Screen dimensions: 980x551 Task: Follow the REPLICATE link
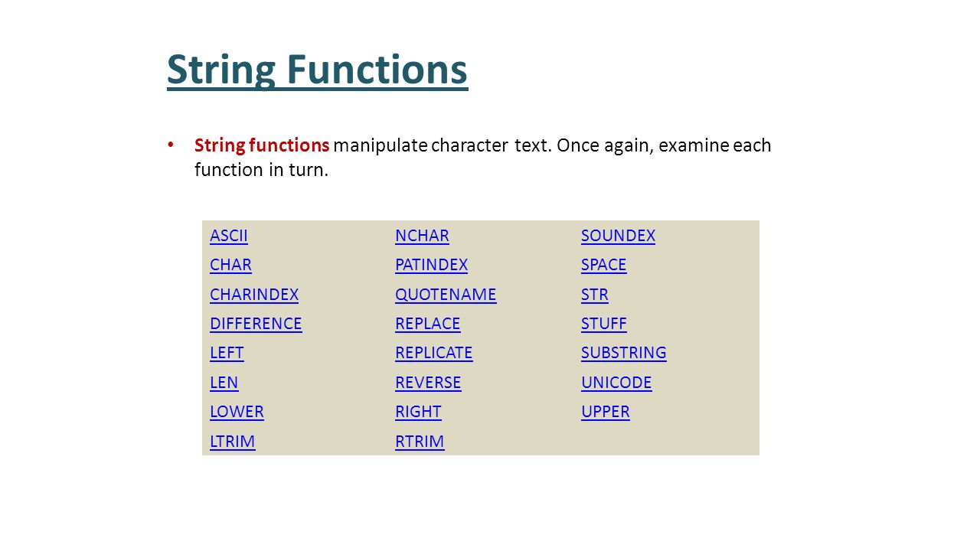[434, 353]
